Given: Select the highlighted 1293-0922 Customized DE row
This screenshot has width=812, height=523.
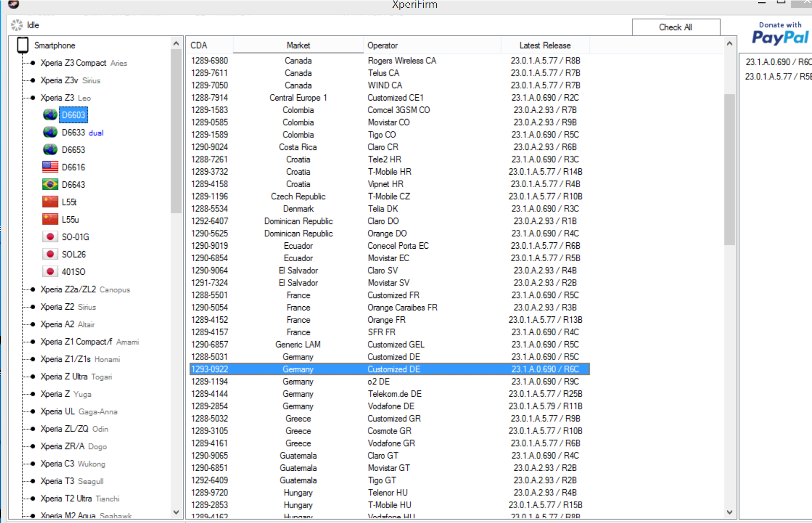Looking at the screenshot, I should [x=389, y=369].
